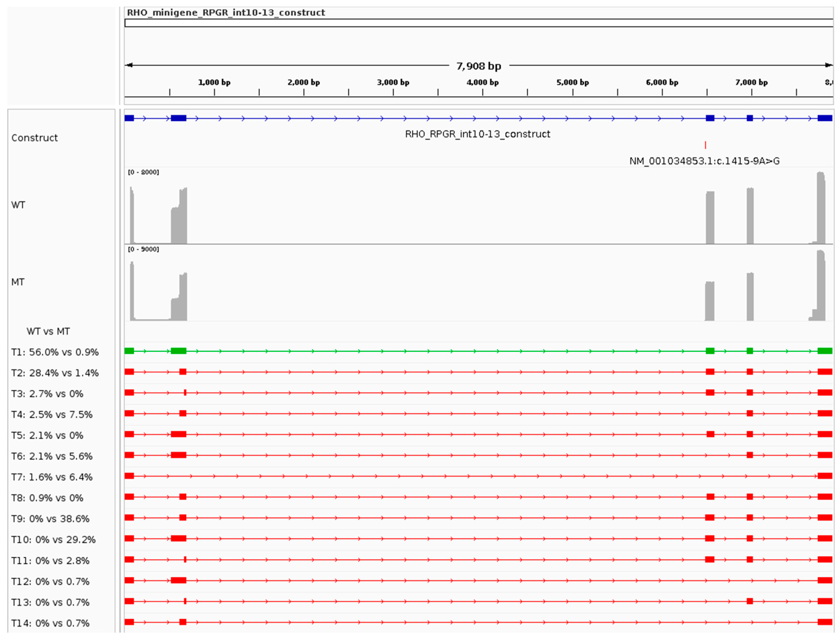Select the MT coverage track label
The width and height of the screenshot is (840, 639).
[x=18, y=282]
